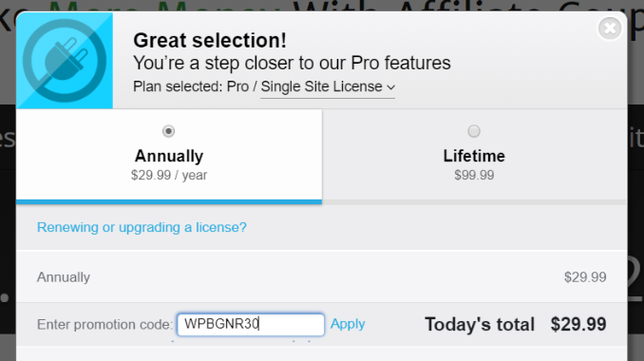
Task: Close the checkout dialog with the X
Action: tap(610, 28)
